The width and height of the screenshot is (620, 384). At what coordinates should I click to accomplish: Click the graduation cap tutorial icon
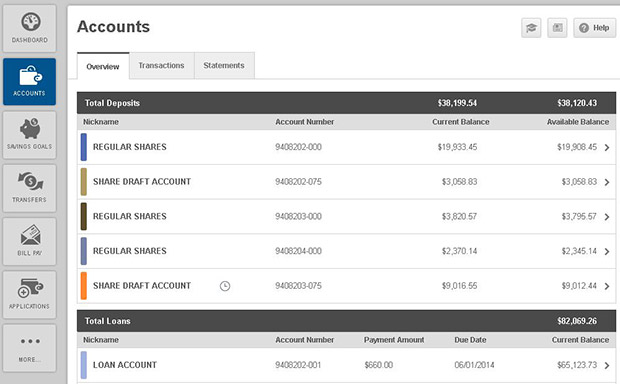coord(531,28)
